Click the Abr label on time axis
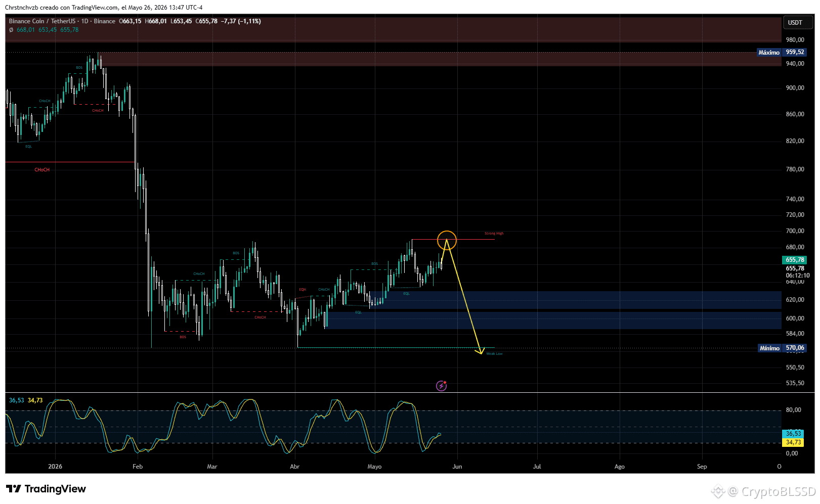820x504 pixels. coord(294,467)
